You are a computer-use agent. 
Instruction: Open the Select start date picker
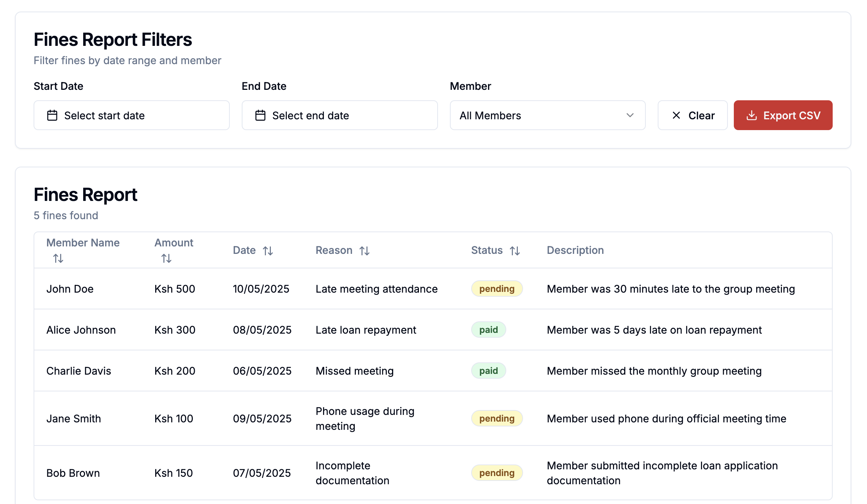coord(131,116)
